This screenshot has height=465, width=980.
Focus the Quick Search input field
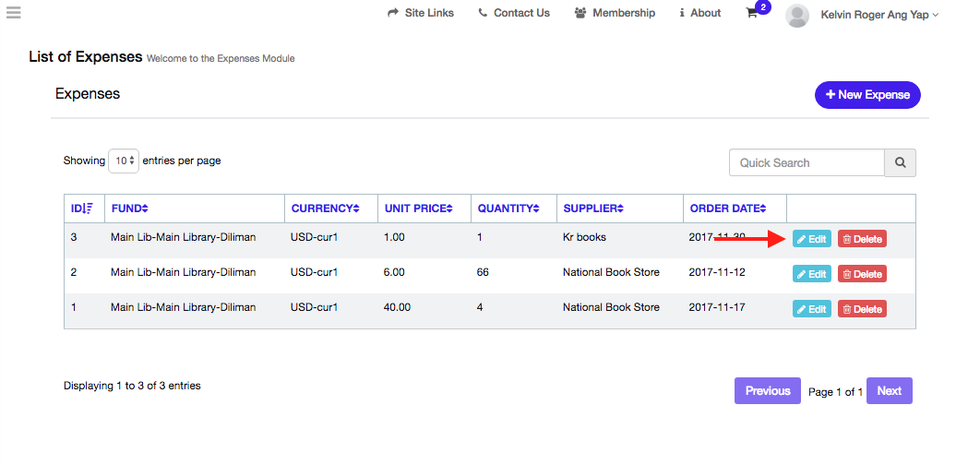click(807, 162)
